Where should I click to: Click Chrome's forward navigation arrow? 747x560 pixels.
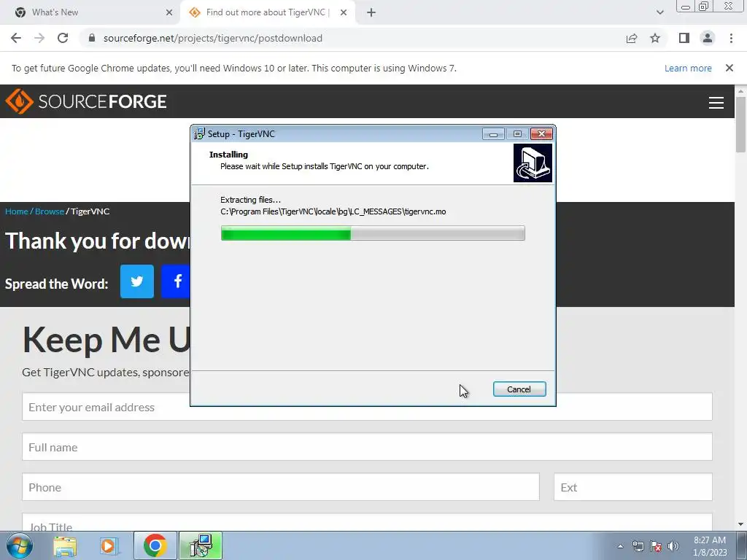[x=39, y=38]
